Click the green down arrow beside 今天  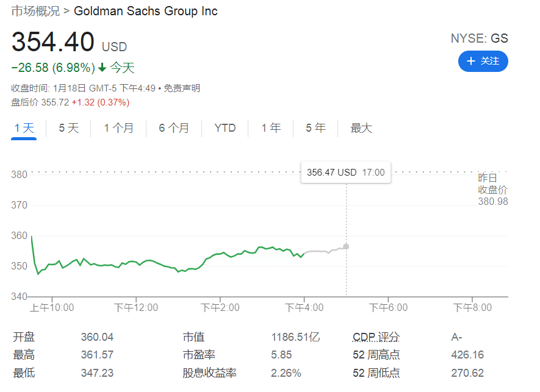point(102,68)
